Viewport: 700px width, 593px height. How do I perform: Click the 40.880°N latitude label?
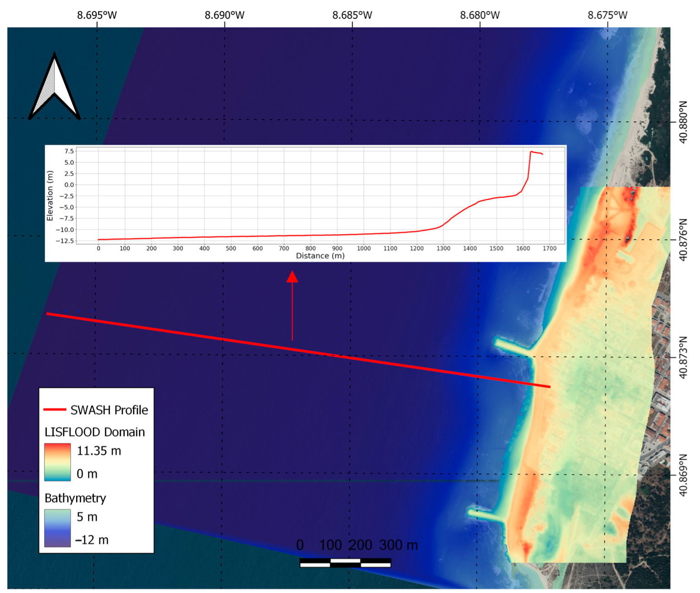683,122
